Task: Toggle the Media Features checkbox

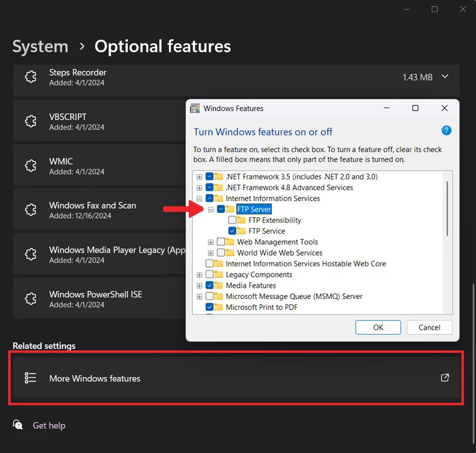Action: tap(209, 285)
